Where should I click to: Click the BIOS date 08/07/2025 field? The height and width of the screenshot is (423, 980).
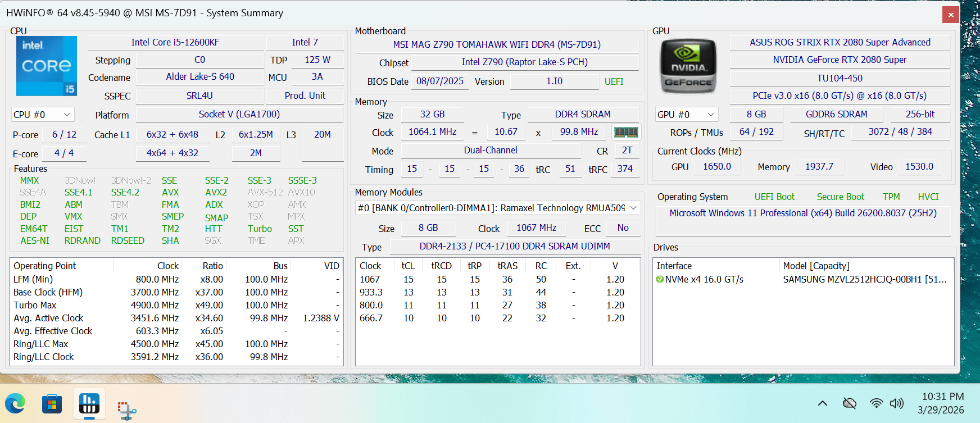click(x=440, y=81)
